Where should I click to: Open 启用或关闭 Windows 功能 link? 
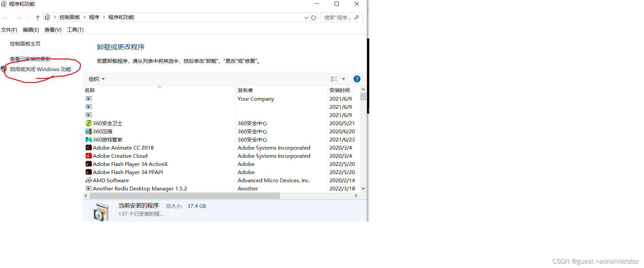tap(40, 69)
